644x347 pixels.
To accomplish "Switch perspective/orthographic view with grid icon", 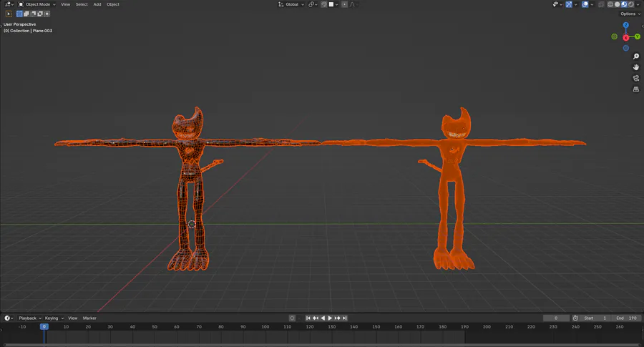I will coord(636,89).
